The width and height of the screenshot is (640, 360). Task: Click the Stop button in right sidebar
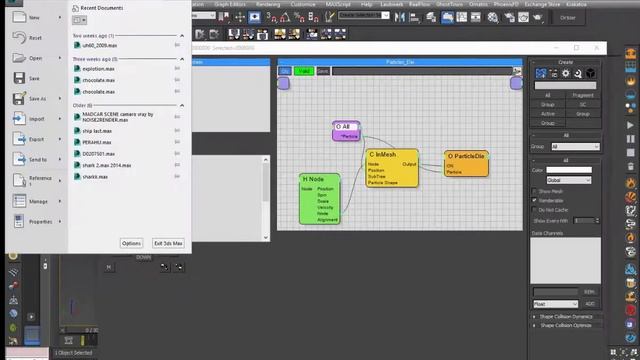click(x=631, y=153)
